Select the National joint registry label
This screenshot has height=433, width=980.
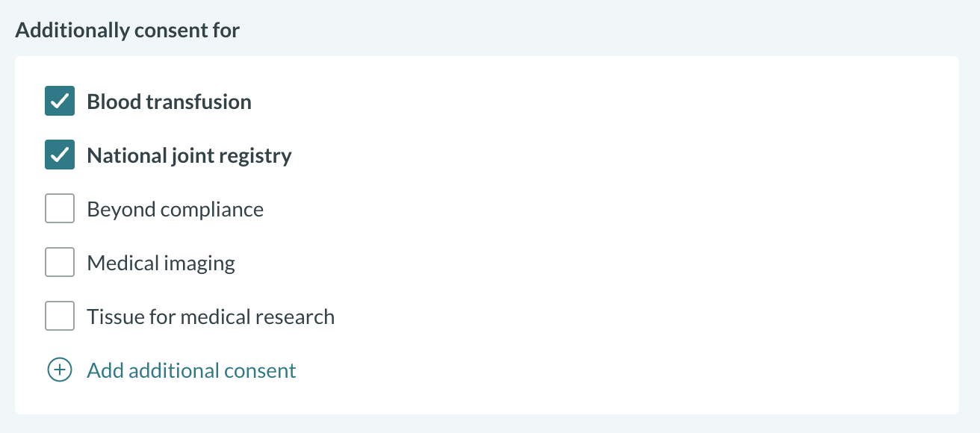pyautogui.click(x=189, y=155)
